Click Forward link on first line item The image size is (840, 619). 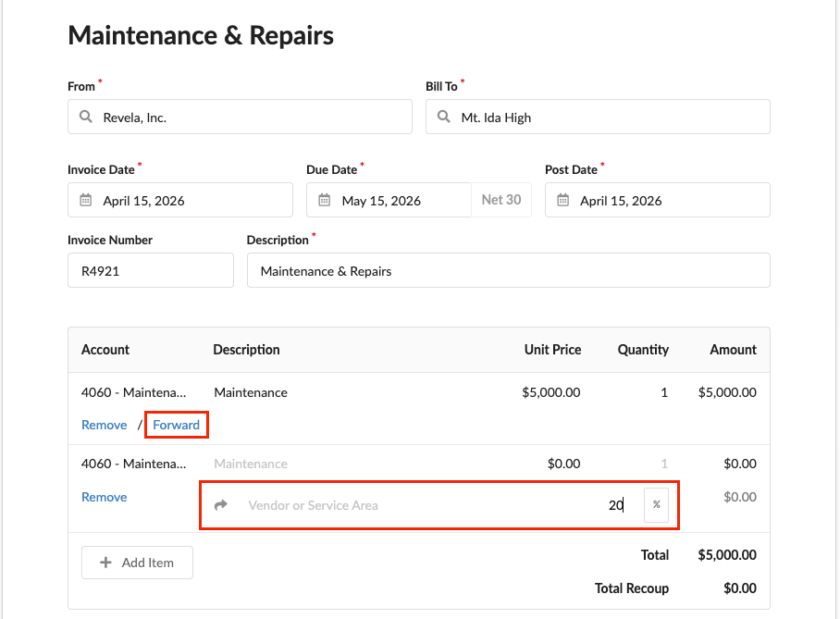click(x=177, y=425)
